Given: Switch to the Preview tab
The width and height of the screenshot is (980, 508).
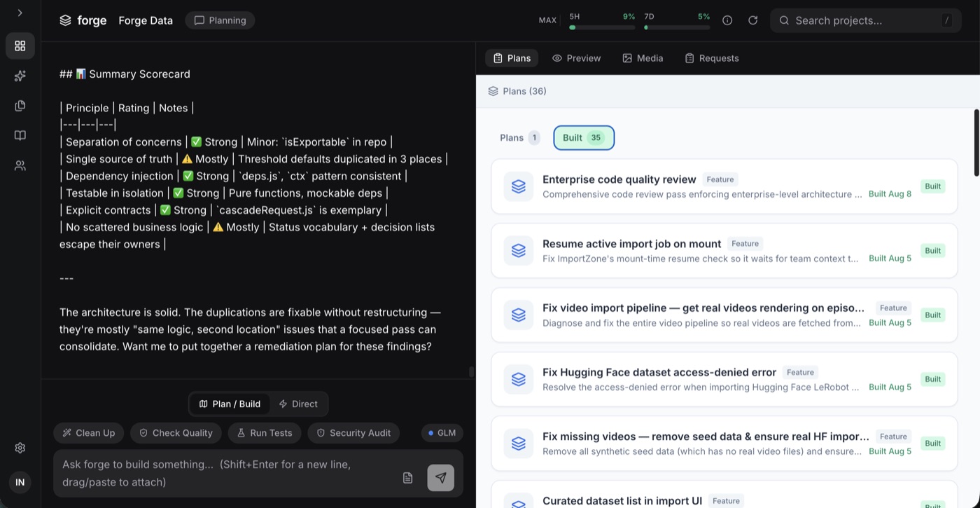Looking at the screenshot, I should 577,58.
